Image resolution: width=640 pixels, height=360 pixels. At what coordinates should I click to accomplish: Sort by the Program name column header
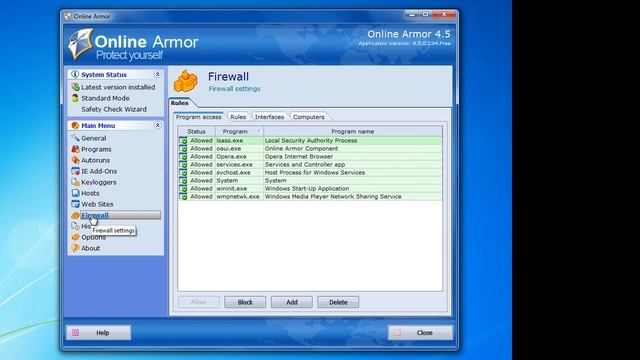[x=353, y=131]
